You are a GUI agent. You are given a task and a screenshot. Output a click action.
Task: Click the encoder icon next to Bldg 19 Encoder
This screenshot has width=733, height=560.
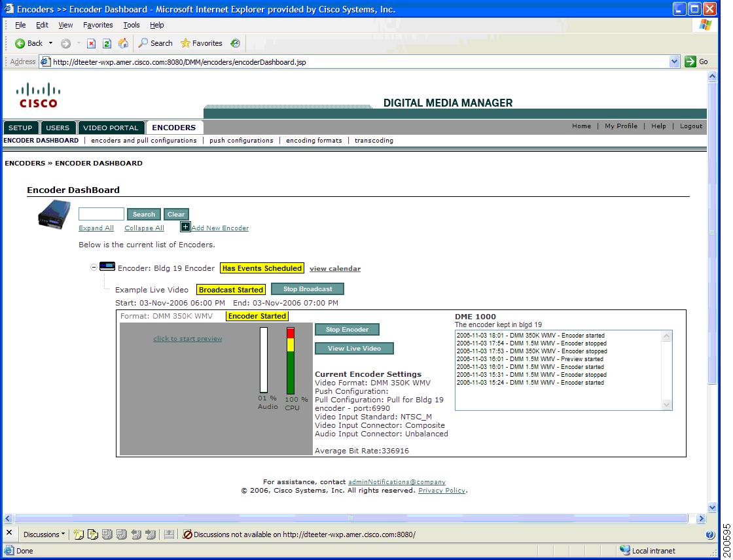107,266
